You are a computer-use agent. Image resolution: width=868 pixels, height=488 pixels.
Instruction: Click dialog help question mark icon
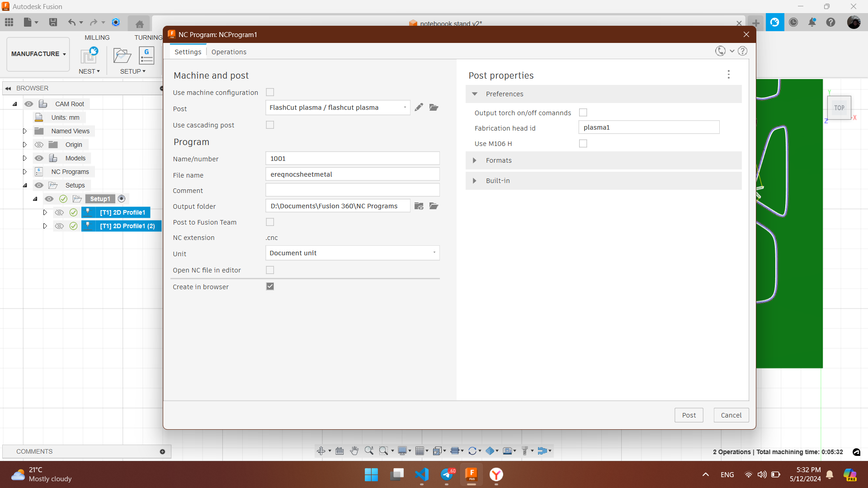click(x=742, y=51)
